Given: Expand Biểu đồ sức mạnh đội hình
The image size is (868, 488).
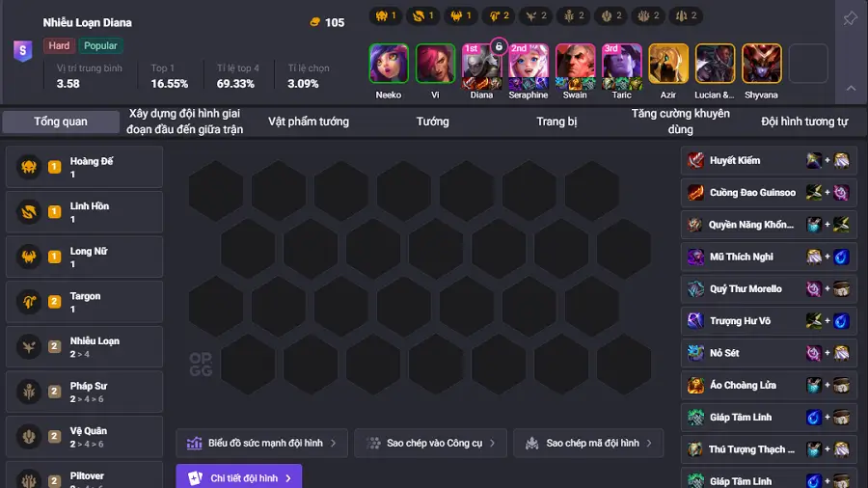Looking at the screenshot, I should point(261,444).
